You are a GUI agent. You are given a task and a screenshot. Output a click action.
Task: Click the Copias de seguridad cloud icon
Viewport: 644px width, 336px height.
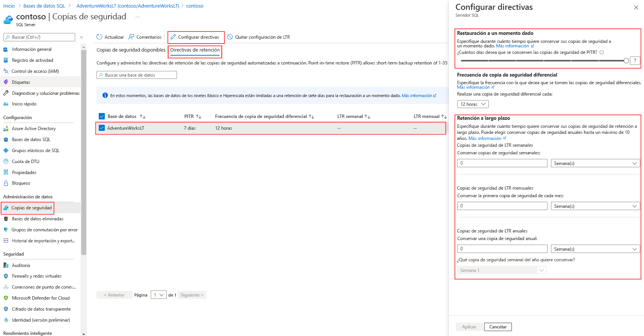(x=6, y=208)
